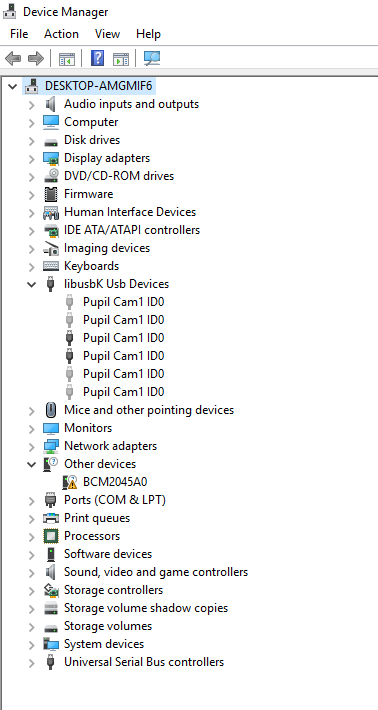
Task: Click the IDE ATA/ATAPI controllers icon
Action: point(51,230)
